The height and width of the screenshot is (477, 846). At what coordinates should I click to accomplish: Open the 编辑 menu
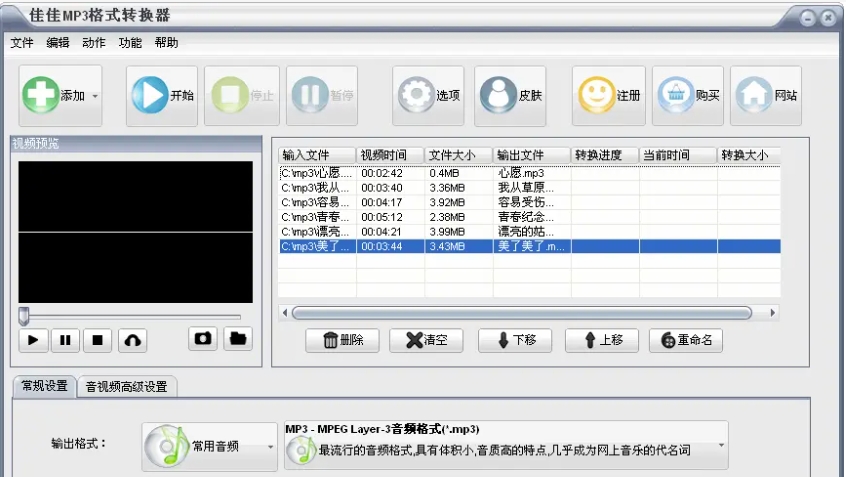[x=58, y=43]
